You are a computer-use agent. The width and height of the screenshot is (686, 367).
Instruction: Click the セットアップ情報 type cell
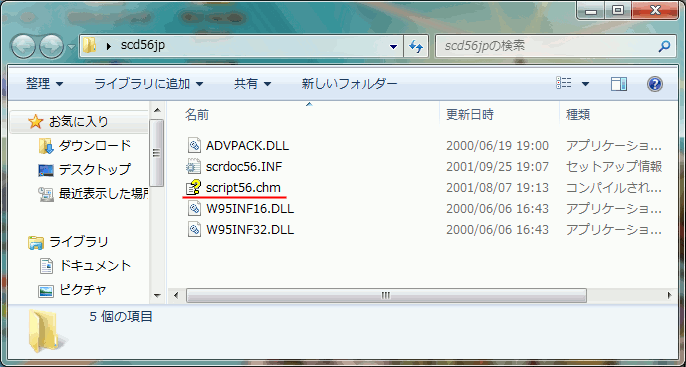(613, 167)
